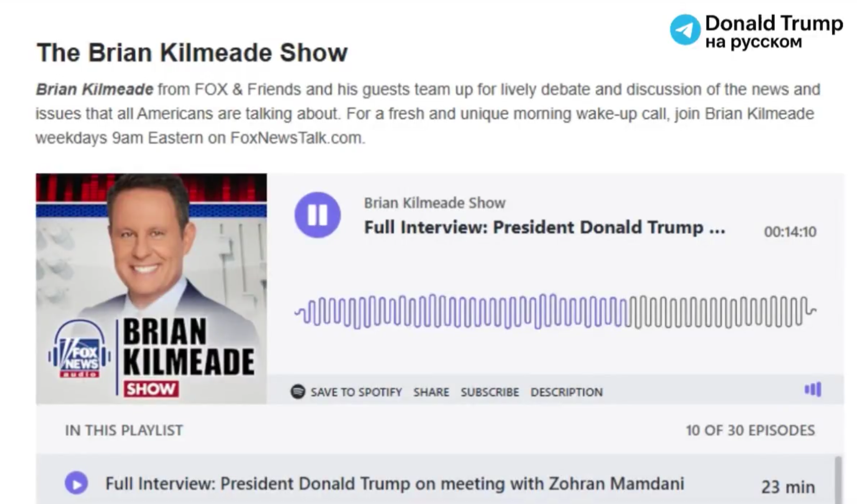Show the episode DESCRIPTION
Viewport: 857px width, 504px height.
[567, 392]
